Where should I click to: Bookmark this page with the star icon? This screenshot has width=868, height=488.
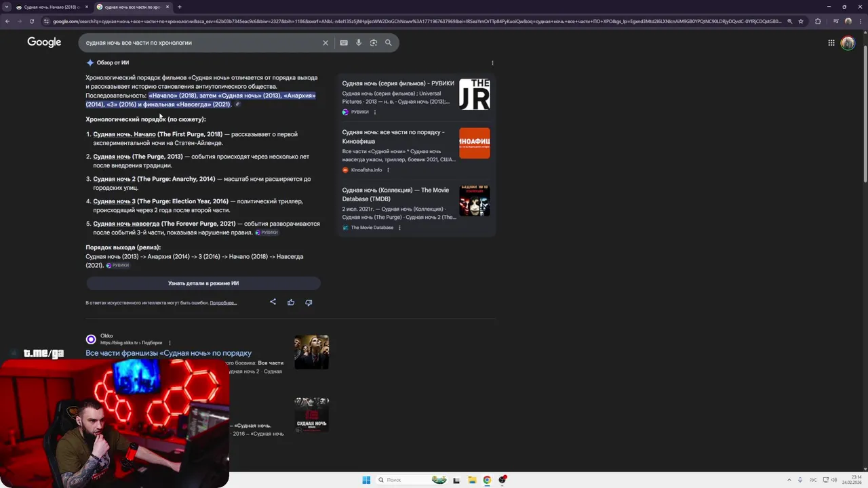pyautogui.click(x=801, y=21)
